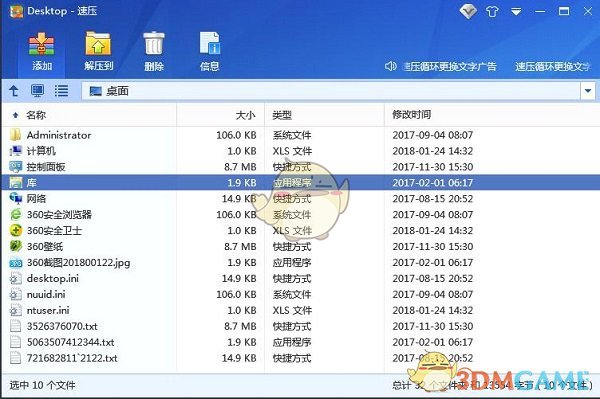Select the nuuid.ini file icon
The height and width of the screenshot is (399, 600).
pos(15,294)
